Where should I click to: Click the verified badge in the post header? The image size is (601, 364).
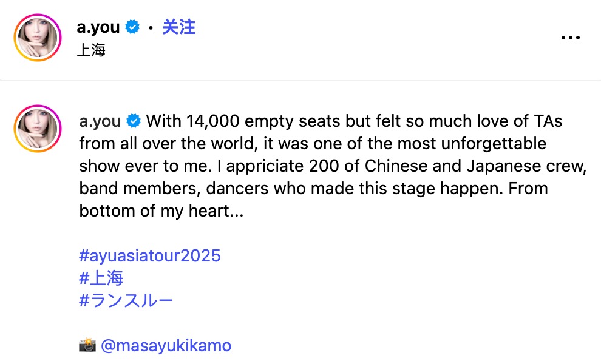(132, 27)
